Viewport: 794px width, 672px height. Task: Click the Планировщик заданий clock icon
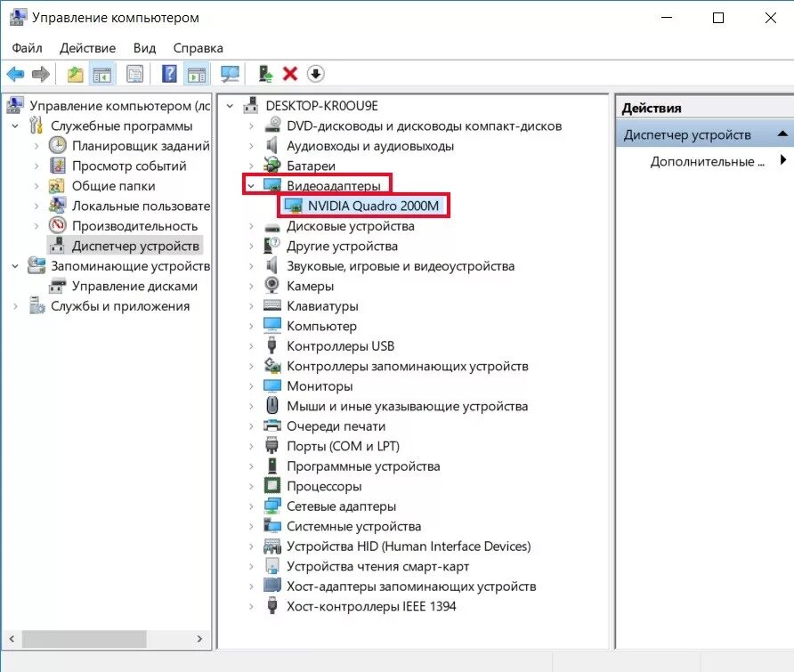tap(57, 145)
